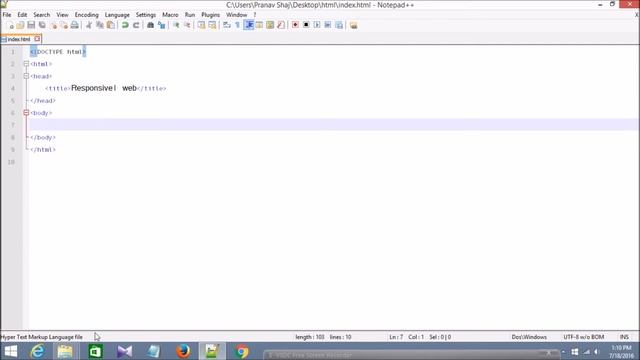
Task: Save current recorded macro icon
Action: pos(339,25)
